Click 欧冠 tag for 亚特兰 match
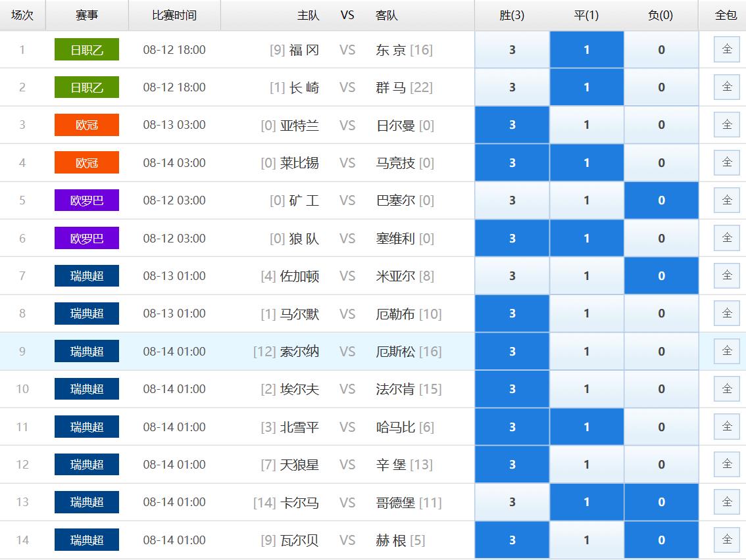 point(87,124)
